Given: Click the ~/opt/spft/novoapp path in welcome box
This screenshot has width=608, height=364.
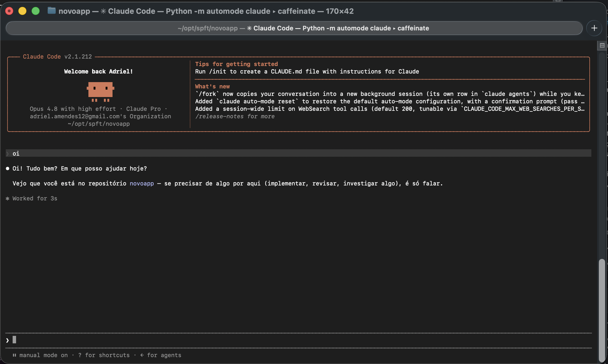Looking at the screenshot, I should pyautogui.click(x=99, y=124).
